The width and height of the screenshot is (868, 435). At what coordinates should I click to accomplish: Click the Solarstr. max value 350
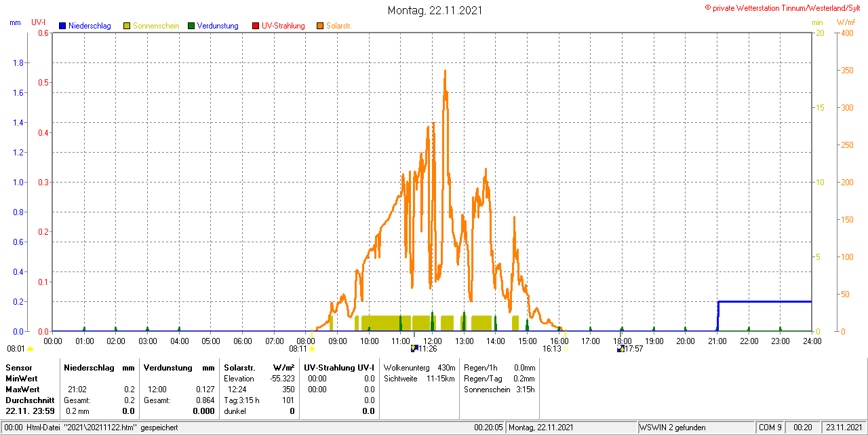click(288, 390)
